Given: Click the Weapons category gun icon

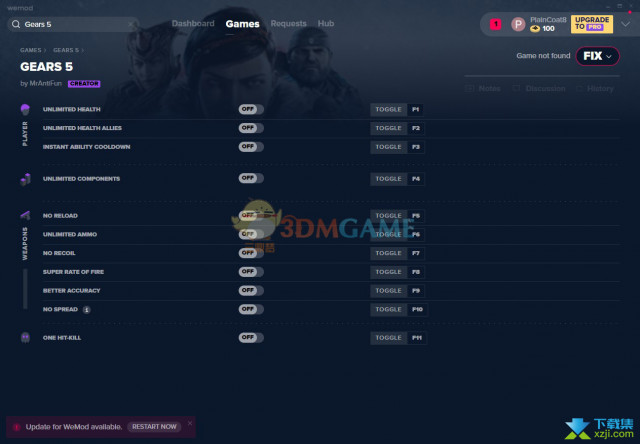Looking at the screenshot, I should 25,215.
